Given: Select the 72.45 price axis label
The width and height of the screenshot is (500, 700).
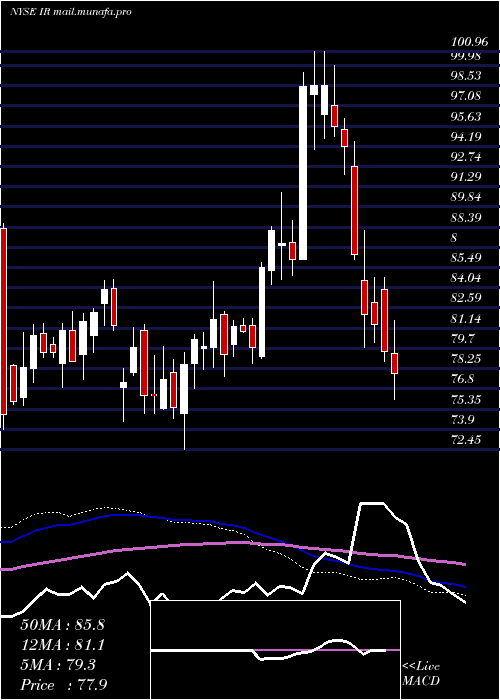Looking at the screenshot, I should pyautogui.click(x=467, y=440).
